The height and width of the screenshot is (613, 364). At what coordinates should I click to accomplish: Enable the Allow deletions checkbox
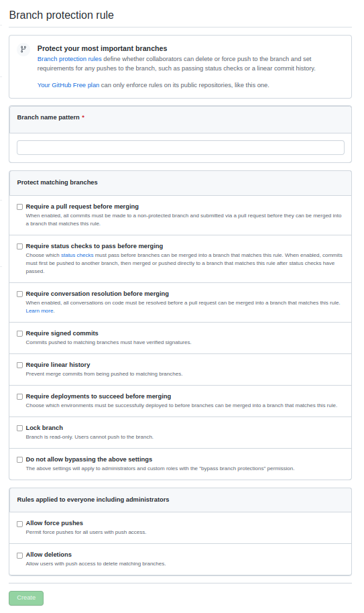click(x=19, y=555)
